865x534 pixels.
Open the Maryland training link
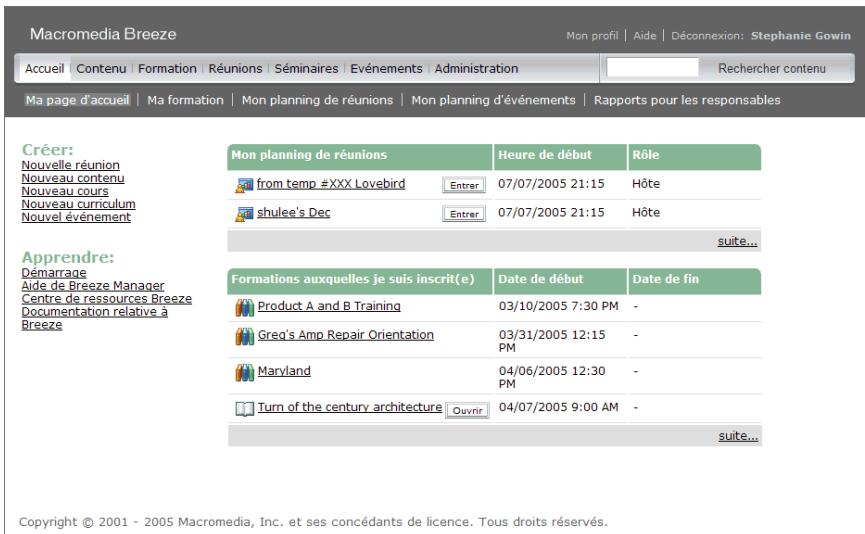point(284,371)
